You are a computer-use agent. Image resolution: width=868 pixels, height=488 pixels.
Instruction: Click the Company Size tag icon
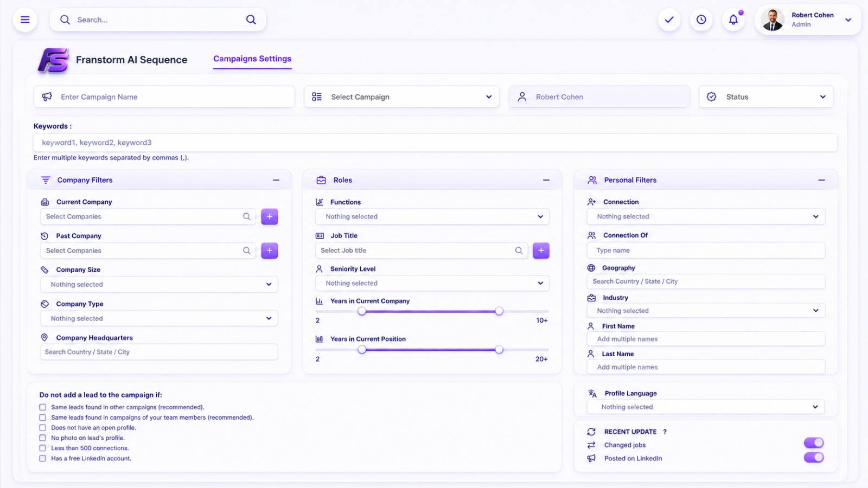click(x=44, y=269)
